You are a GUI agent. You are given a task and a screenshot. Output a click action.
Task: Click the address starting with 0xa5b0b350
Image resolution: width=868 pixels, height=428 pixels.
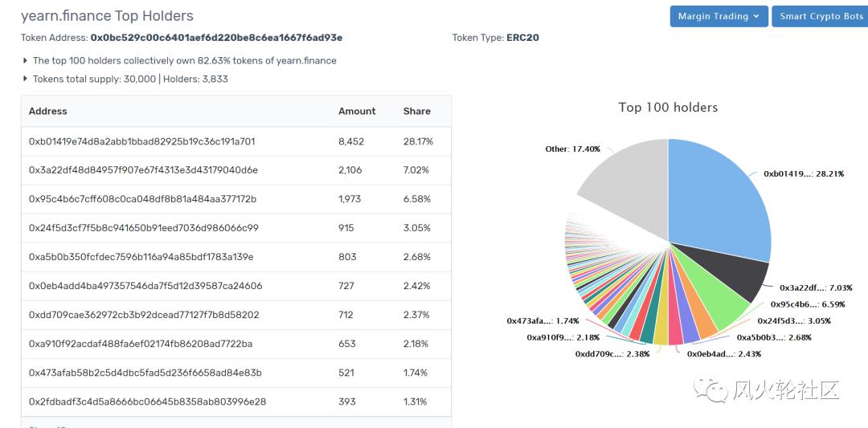[x=141, y=257]
